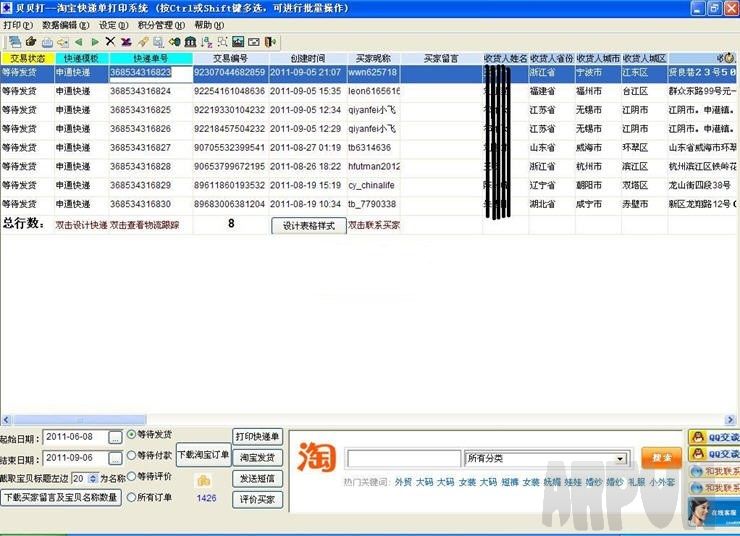Click the 交易状态 column header
740x536 pixels.
27,59
